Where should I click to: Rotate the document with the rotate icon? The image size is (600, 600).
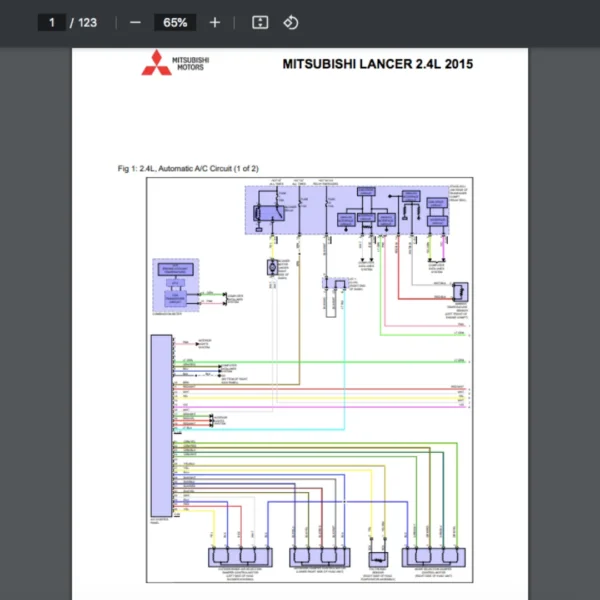click(x=290, y=22)
